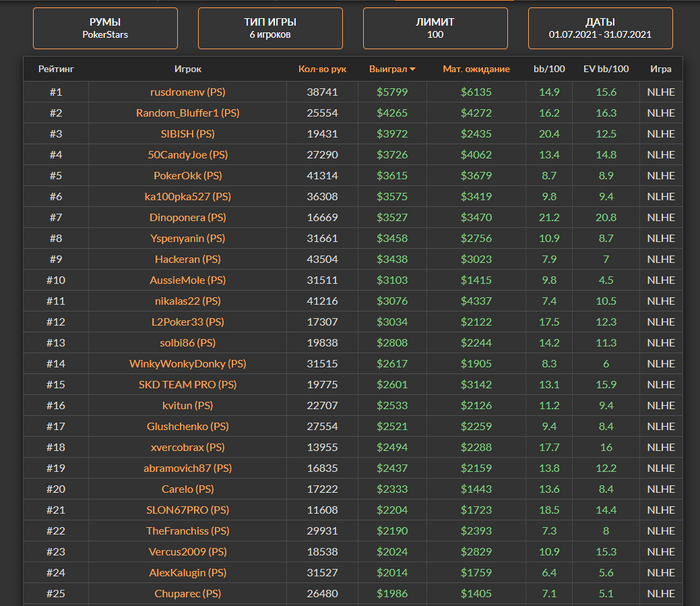Select SKD TEAM PRO (PS) player

[x=187, y=385]
